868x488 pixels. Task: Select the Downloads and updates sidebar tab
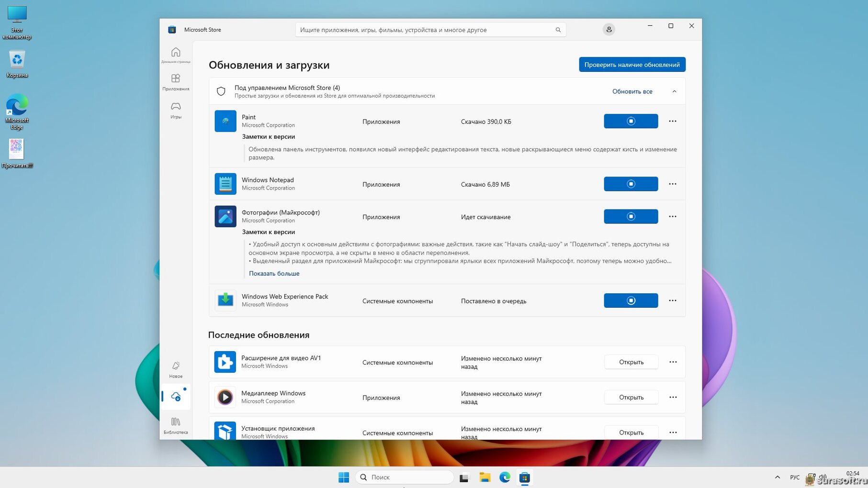[176, 397]
